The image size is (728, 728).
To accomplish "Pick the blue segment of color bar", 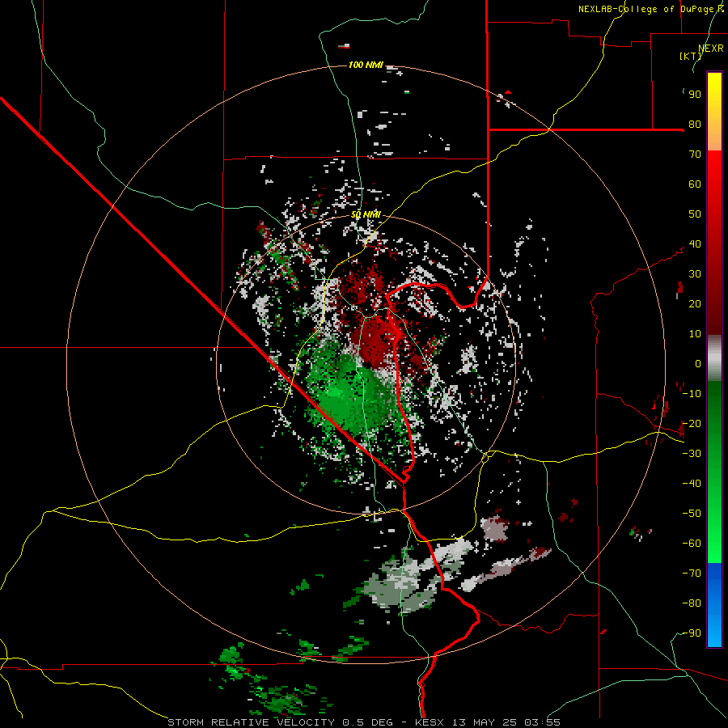I will [714, 604].
